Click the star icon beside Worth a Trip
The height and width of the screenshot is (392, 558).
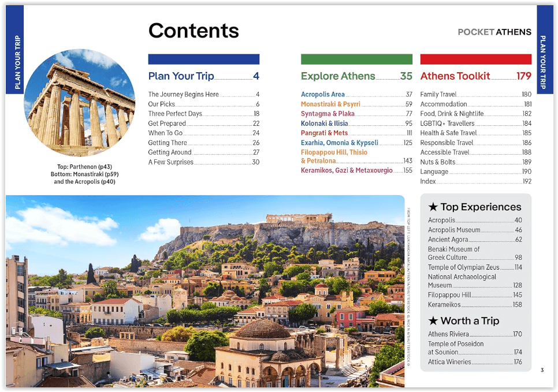(433, 321)
